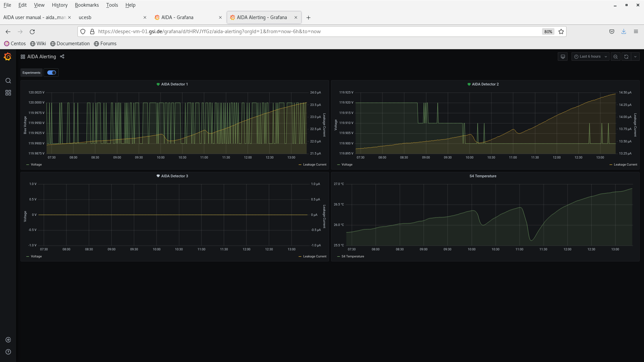The height and width of the screenshot is (362, 644).
Task: Open the Grafana search icon in sidebar
Action: tap(8, 81)
